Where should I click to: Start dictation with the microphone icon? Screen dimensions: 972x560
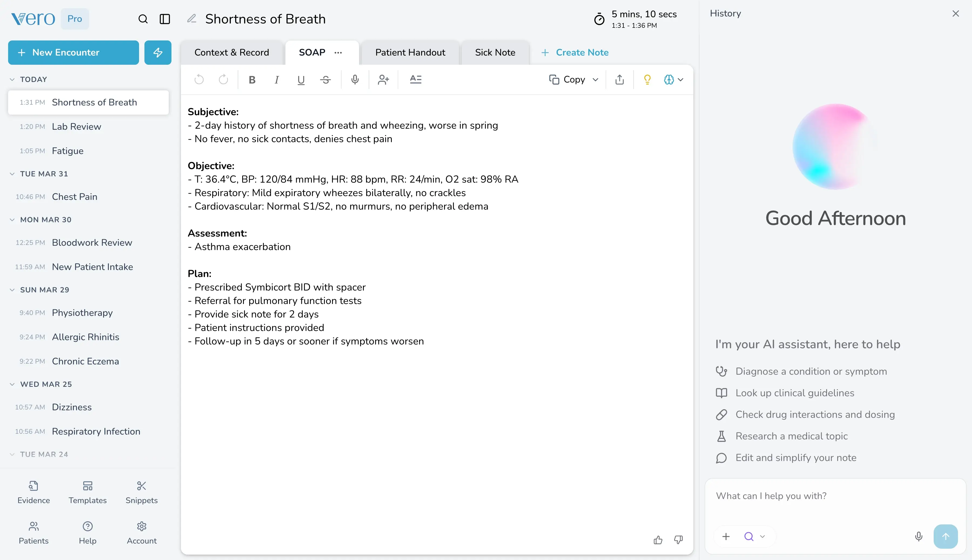(x=355, y=80)
